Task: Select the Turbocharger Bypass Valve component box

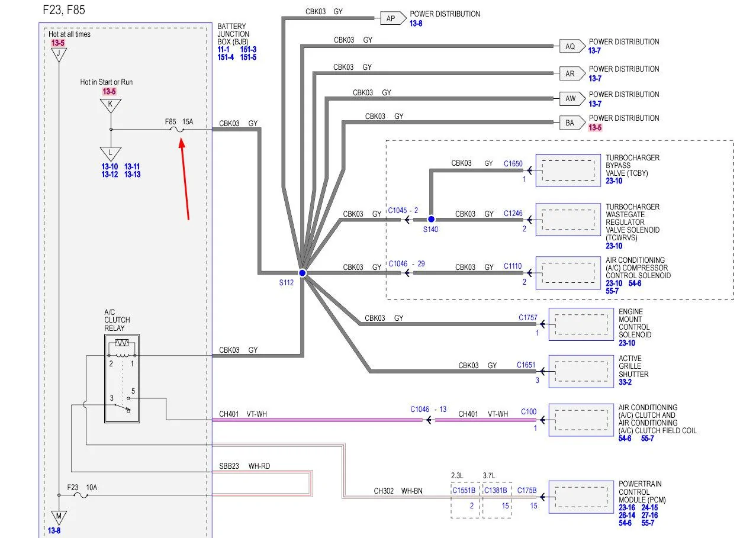Action: pos(568,170)
